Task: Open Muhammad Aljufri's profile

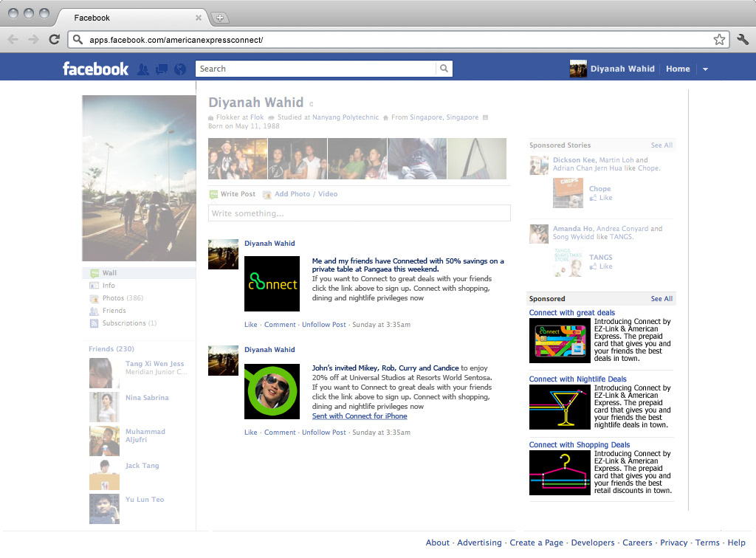Action: point(145,435)
